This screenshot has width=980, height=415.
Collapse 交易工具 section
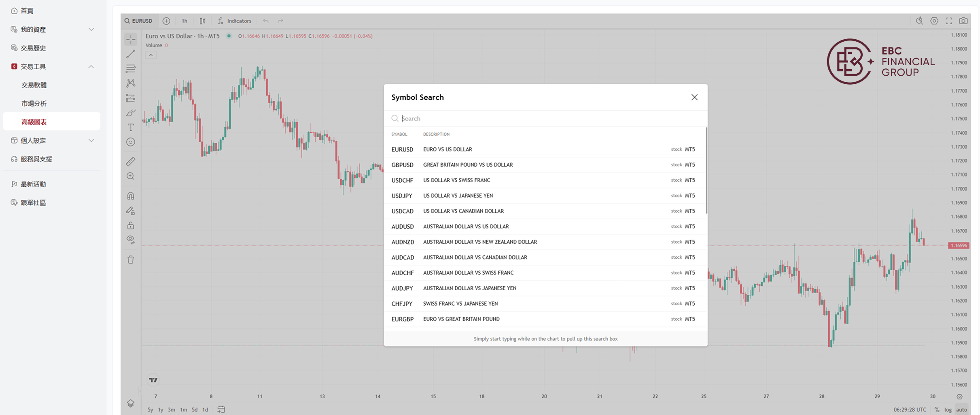[x=52, y=66]
